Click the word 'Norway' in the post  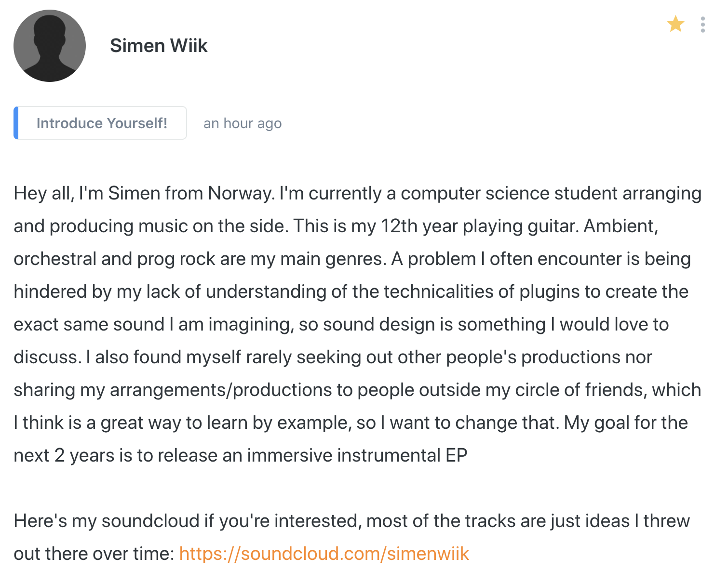point(241,193)
